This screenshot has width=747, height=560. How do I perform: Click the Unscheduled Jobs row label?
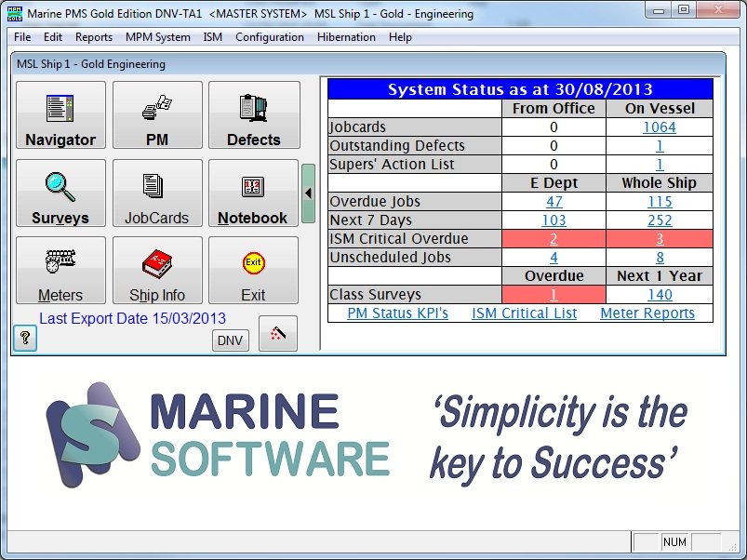[x=415, y=258]
